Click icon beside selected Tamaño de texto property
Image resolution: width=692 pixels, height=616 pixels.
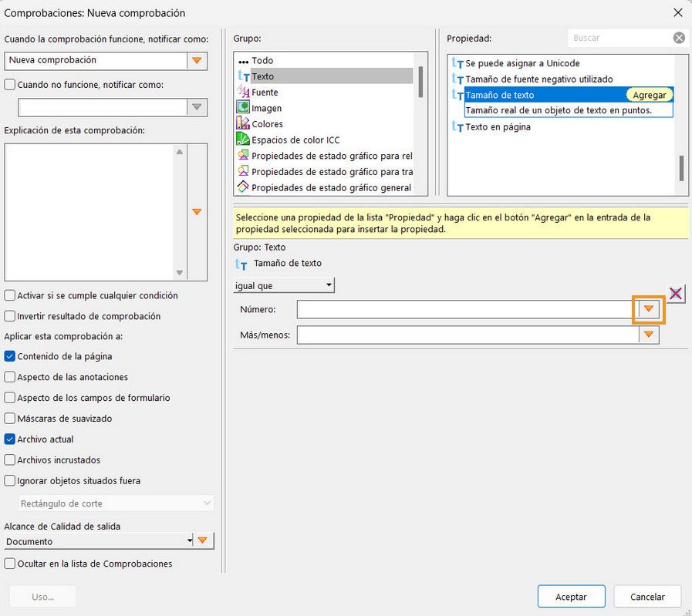click(x=457, y=94)
